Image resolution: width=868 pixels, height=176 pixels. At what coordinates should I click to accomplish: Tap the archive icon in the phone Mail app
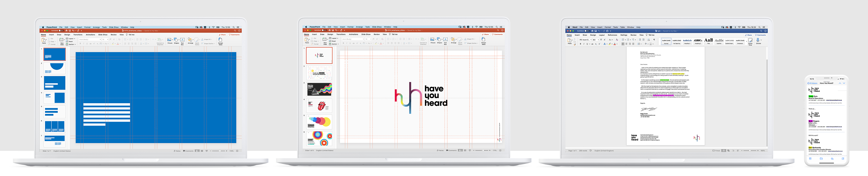coord(810,159)
